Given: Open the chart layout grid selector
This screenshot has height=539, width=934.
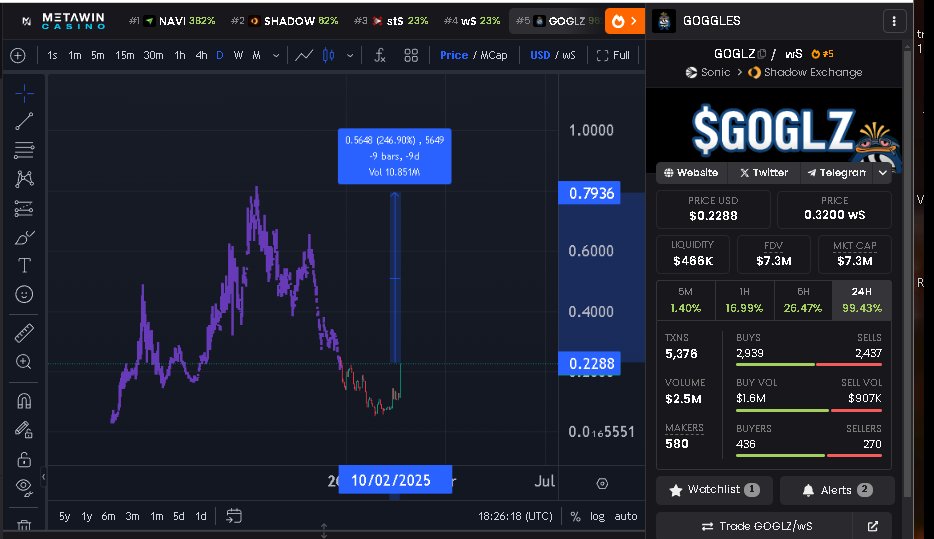Looking at the screenshot, I should 411,55.
